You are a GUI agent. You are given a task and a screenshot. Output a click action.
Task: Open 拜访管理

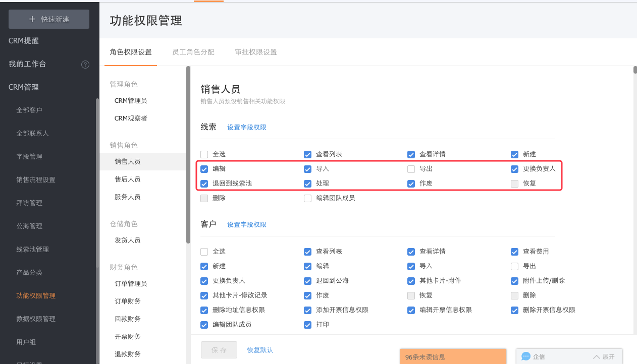tap(29, 203)
